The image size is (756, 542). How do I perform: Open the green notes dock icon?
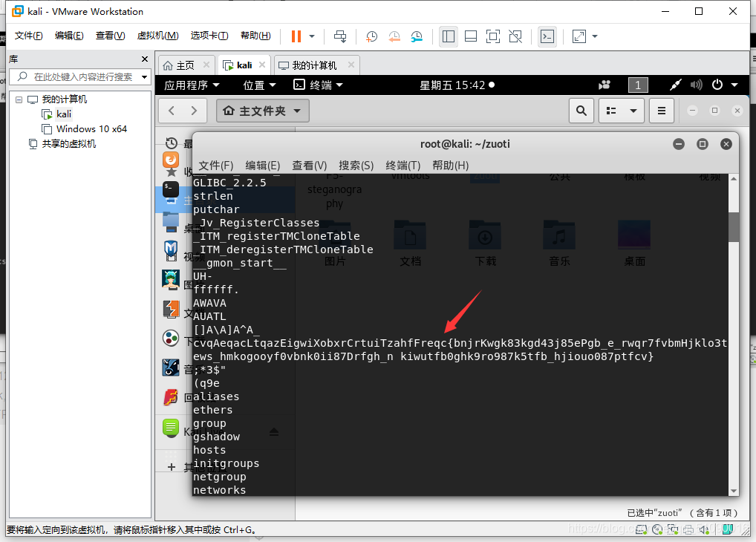[171, 427]
